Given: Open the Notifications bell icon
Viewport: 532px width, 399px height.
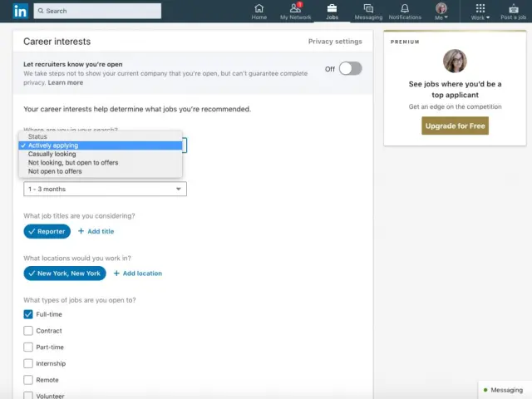Looking at the screenshot, I should pos(405,8).
